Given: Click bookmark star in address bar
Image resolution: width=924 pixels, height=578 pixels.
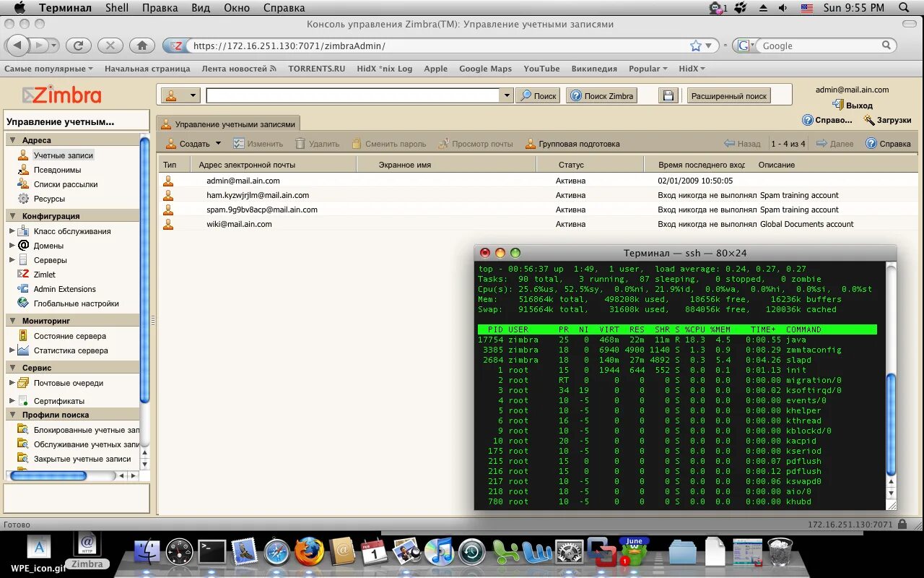Looking at the screenshot, I should coord(696,46).
